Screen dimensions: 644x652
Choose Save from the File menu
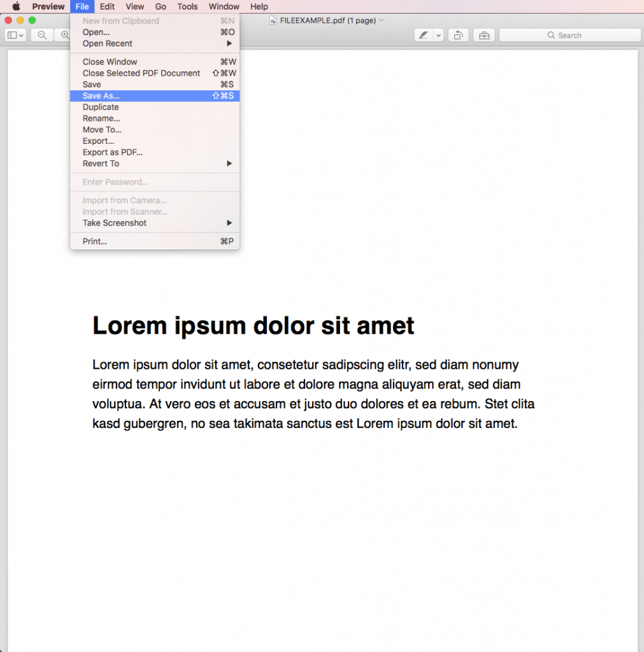coord(155,85)
